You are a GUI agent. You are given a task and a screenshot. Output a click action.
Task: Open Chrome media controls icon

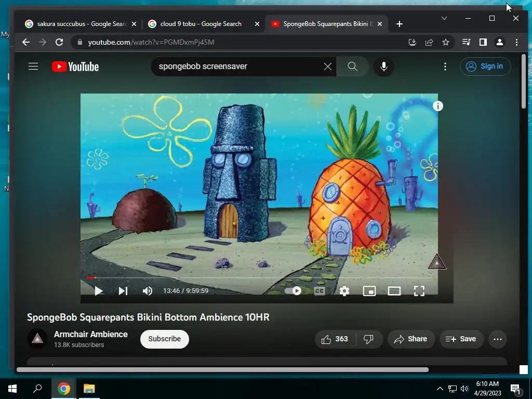(466, 42)
